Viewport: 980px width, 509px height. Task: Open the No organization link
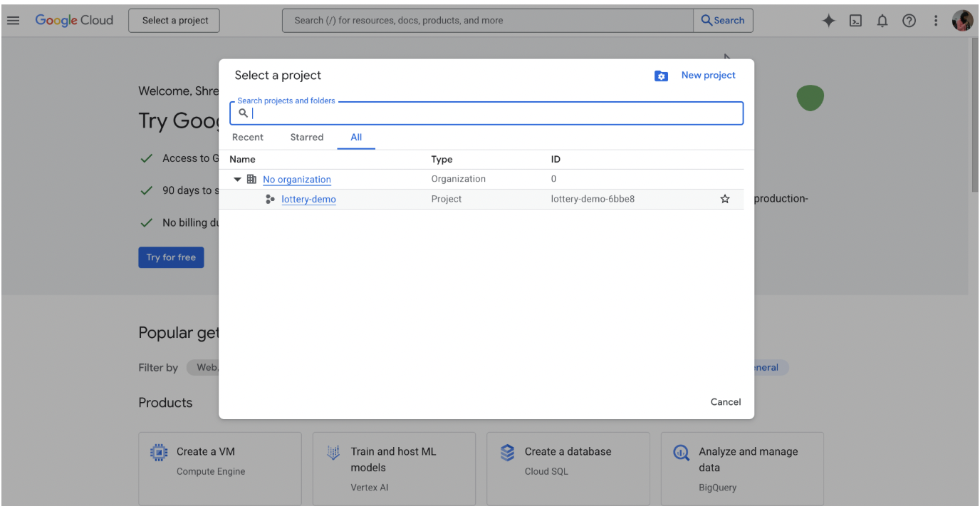(x=297, y=180)
